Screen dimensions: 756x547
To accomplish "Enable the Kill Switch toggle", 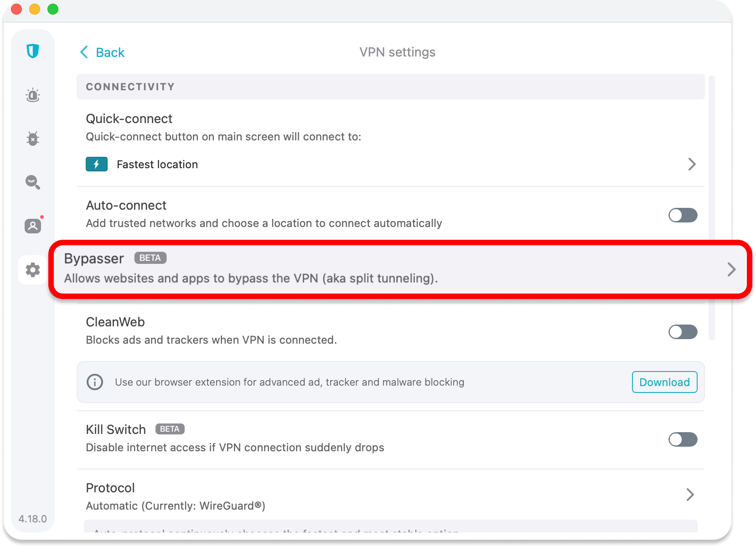I will coord(683,439).
